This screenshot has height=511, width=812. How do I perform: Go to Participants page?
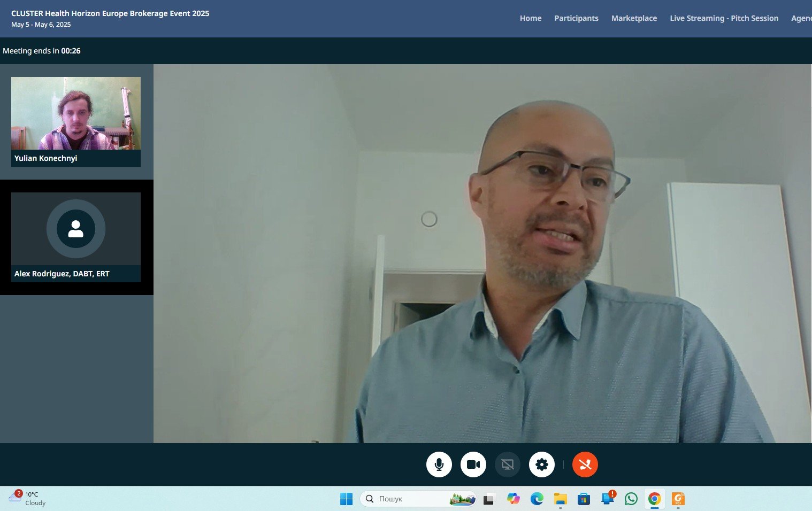[x=576, y=18]
